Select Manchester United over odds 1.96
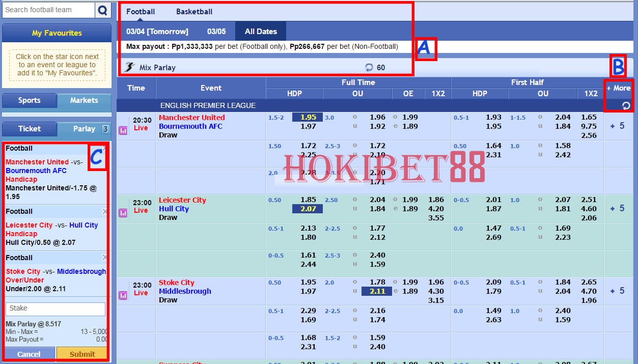Image resolution: width=638 pixels, height=364 pixels. coord(377,117)
